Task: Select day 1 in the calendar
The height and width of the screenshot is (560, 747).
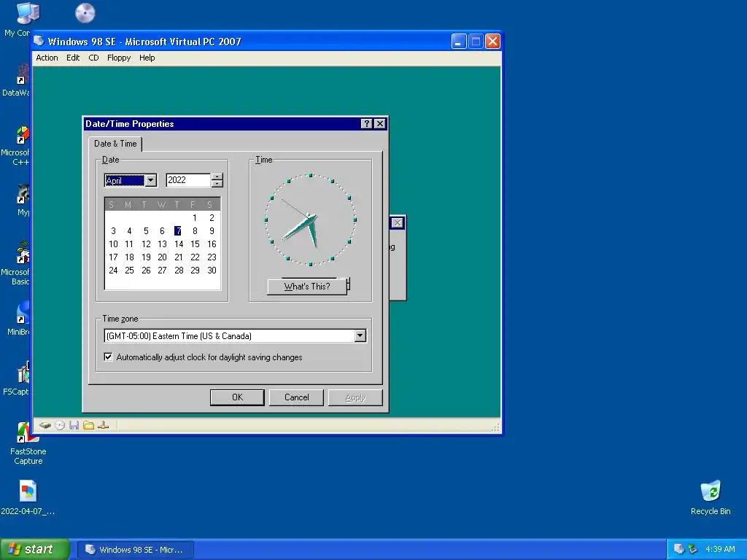Action: [x=195, y=217]
